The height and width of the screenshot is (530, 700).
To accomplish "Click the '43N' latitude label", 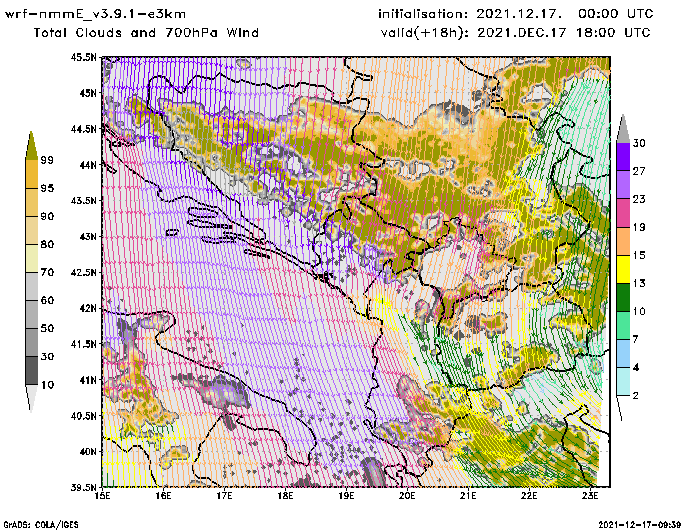I will click(x=88, y=236).
